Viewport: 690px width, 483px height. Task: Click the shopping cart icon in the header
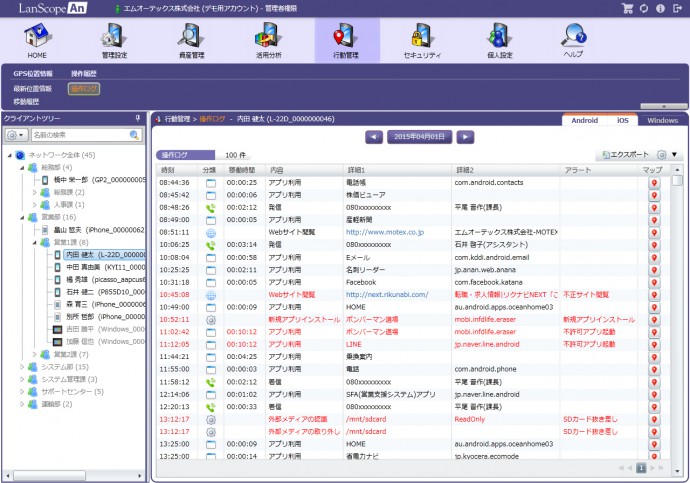(628, 8)
